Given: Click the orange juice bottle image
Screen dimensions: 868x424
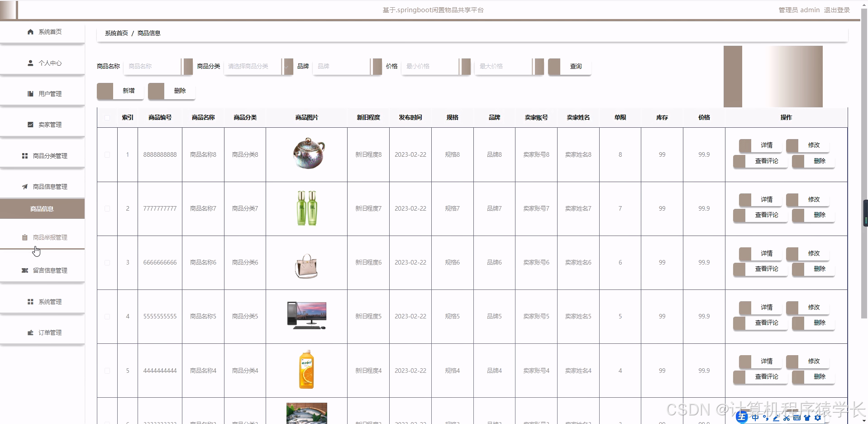Looking at the screenshot, I should 306,369.
